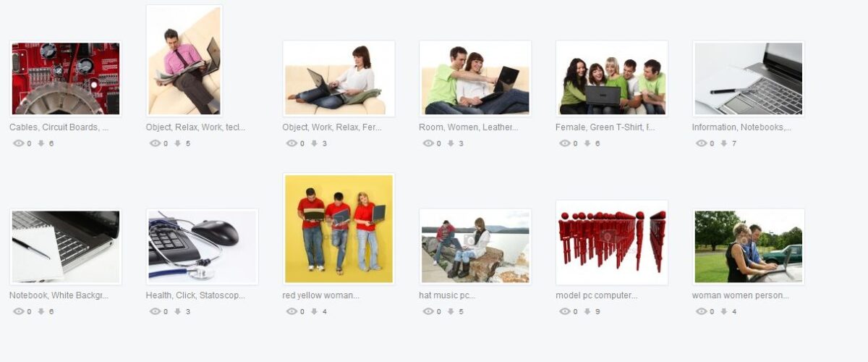Select the three people on yellow background photo
Screen dimensions: 868x362
tap(339, 229)
